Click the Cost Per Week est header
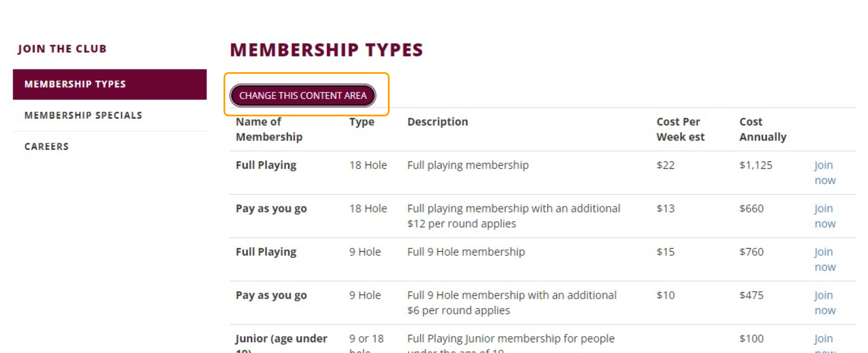Screen dimensions: 868x353 680,129
